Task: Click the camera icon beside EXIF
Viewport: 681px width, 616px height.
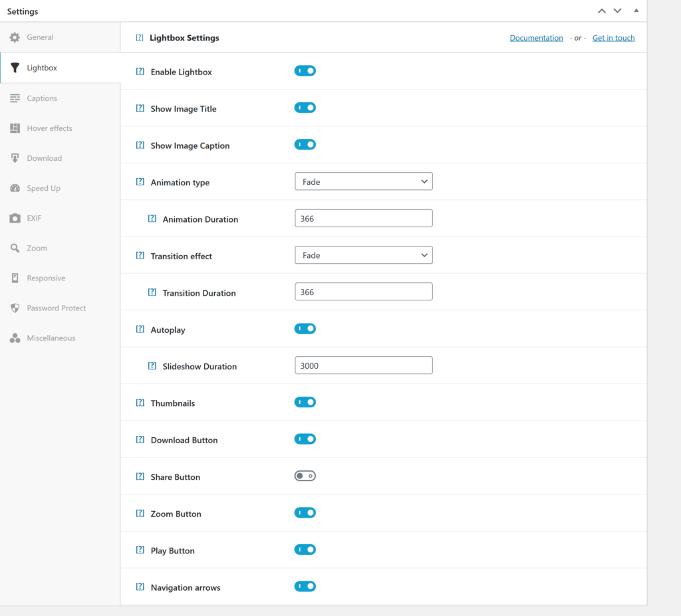Action: pos(15,218)
